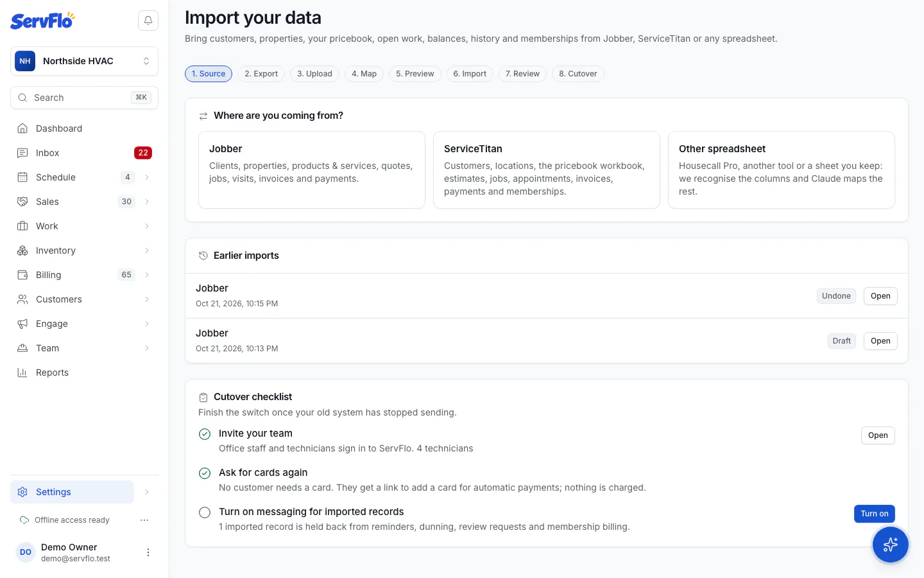Viewport: 924px width, 578px height.
Task: Click the NH company badge
Action: pyautogui.click(x=25, y=61)
